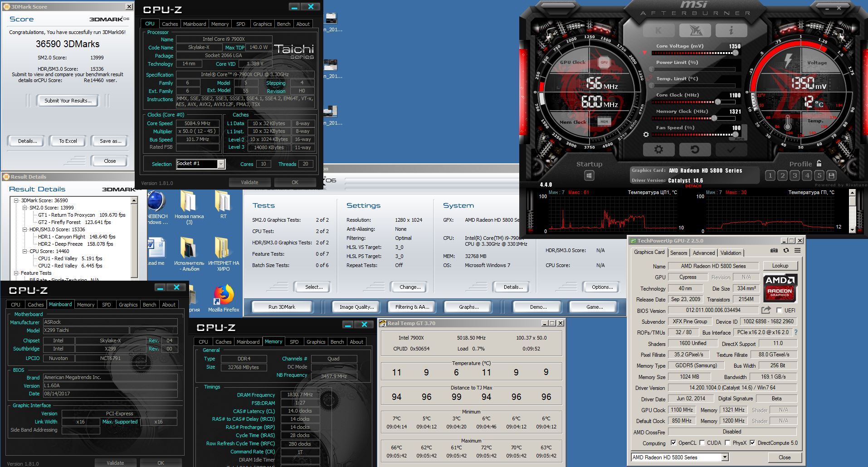Image resolution: width=868 pixels, height=467 pixels.
Task: Click fan speed user-define gear icon
Action: (646, 135)
